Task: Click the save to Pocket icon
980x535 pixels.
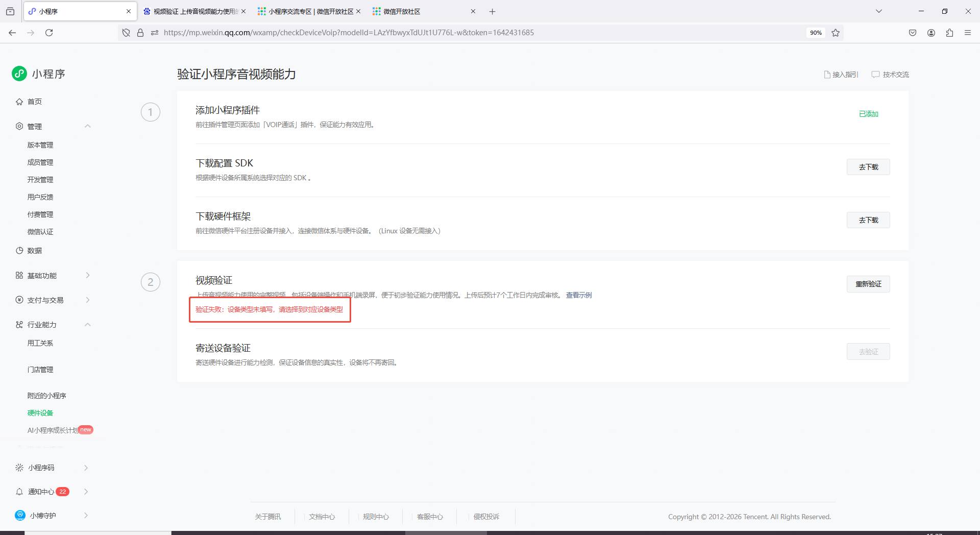Action: [913, 33]
